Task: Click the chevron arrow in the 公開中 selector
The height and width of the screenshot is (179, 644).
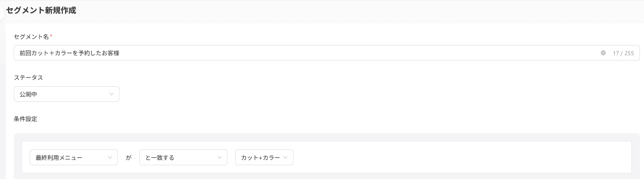Action: (x=112, y=94)
